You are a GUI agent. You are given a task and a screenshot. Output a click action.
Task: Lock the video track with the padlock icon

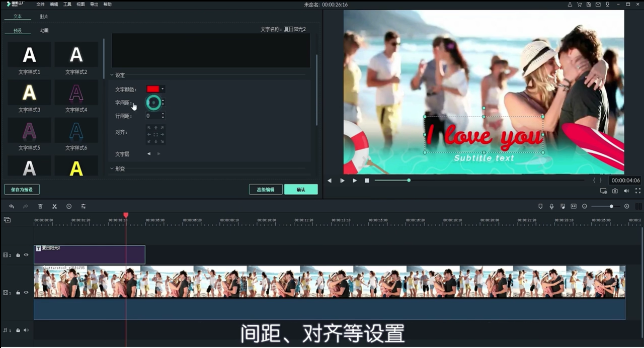click(x=18, y=292)
